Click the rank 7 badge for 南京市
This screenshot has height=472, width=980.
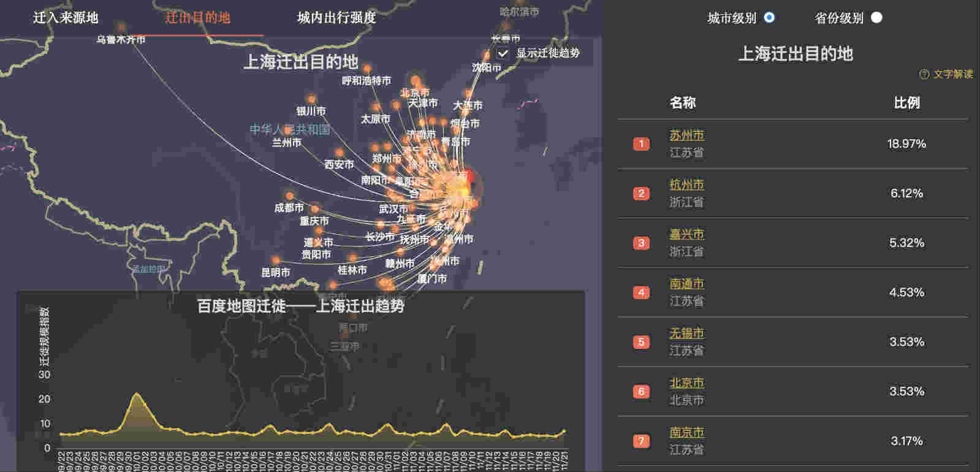pyautogui.click(x=641, y=441)
